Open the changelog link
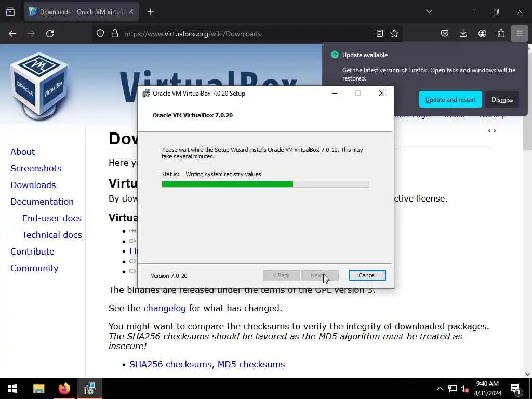This screenshot has height=399, width=532. [165, 308]
